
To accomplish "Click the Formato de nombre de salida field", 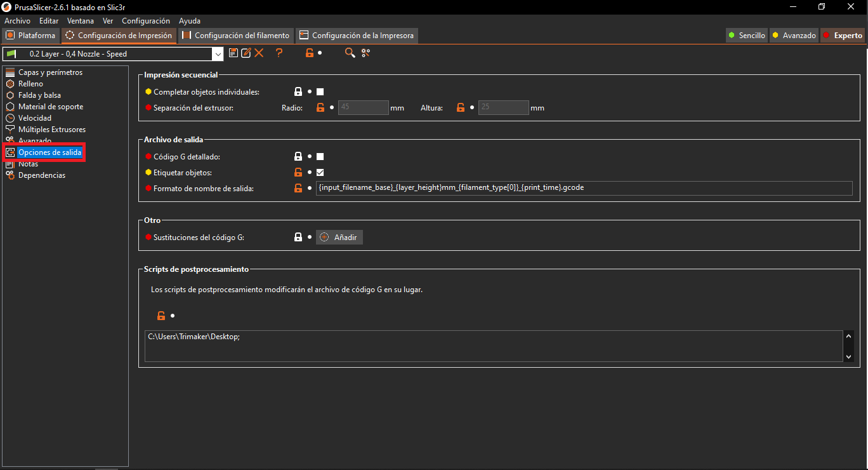I will point(584,188).
